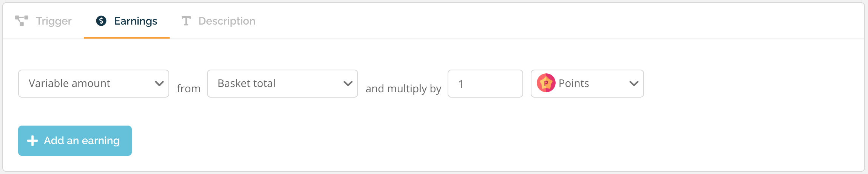Open the Description tab

[218, 21]
